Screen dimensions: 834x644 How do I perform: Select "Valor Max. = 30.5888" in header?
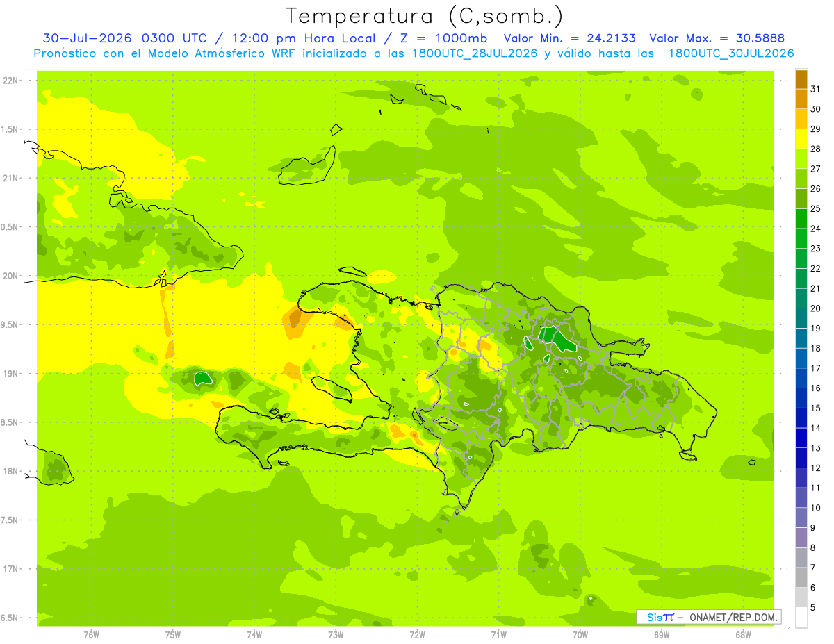click(x=718, y=38)
